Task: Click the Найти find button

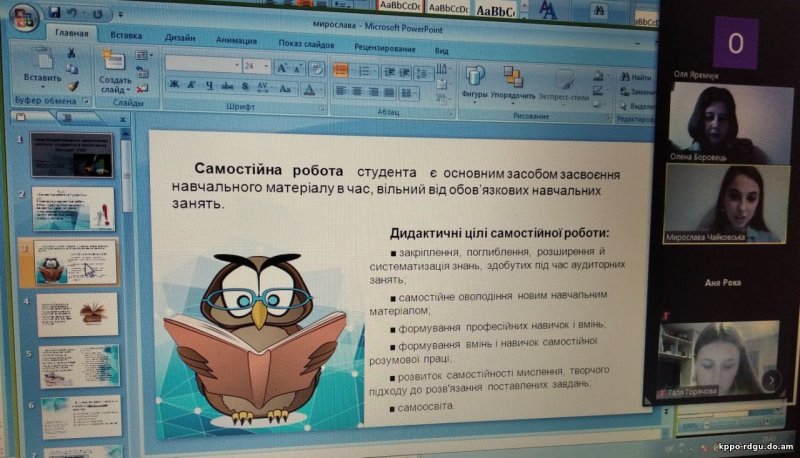Action: (x=636, y=77)
